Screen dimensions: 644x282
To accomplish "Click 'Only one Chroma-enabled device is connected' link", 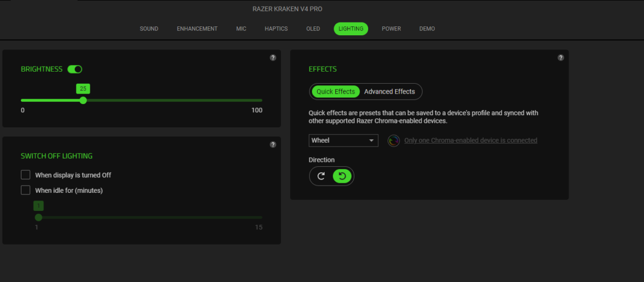I will 470,140.
